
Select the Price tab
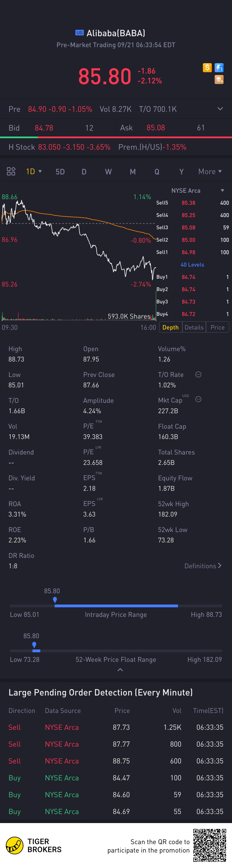[217, 328]
